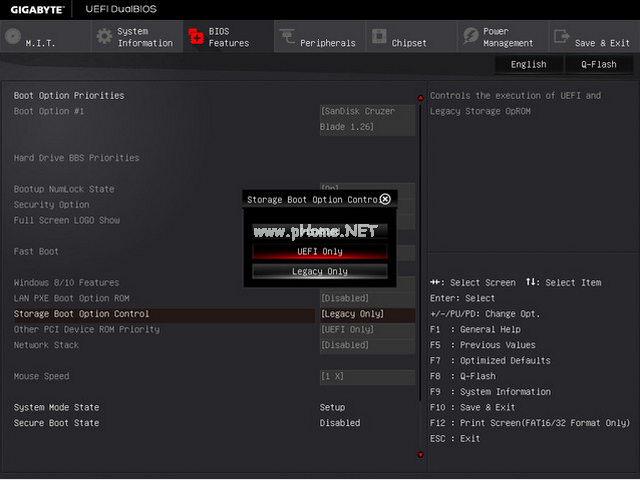The width and height of the screenshot is (640, 480).
Task: Click the red scrollbar down arrow
Action: coord(420,454)
